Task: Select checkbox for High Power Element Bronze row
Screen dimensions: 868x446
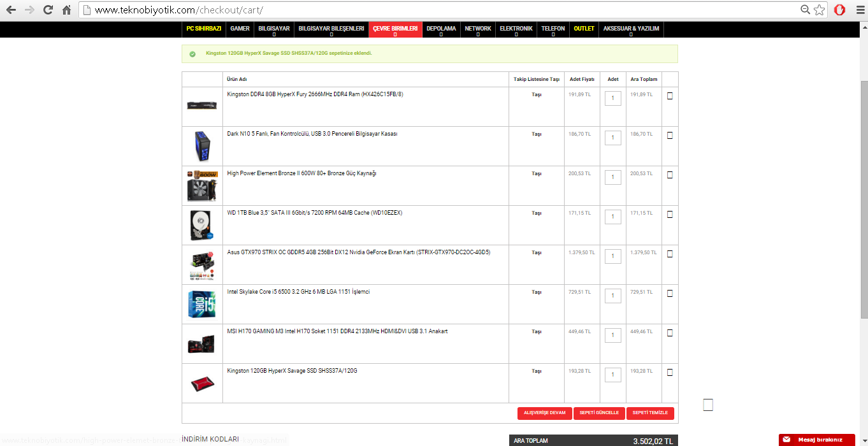Action: pyautogui.click(x=670, y=175)
